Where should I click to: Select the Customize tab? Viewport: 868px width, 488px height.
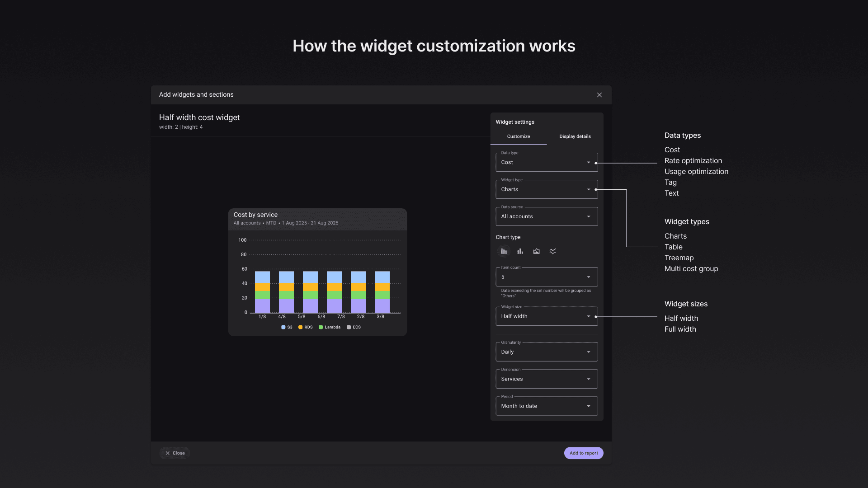[x=518, y=136]
